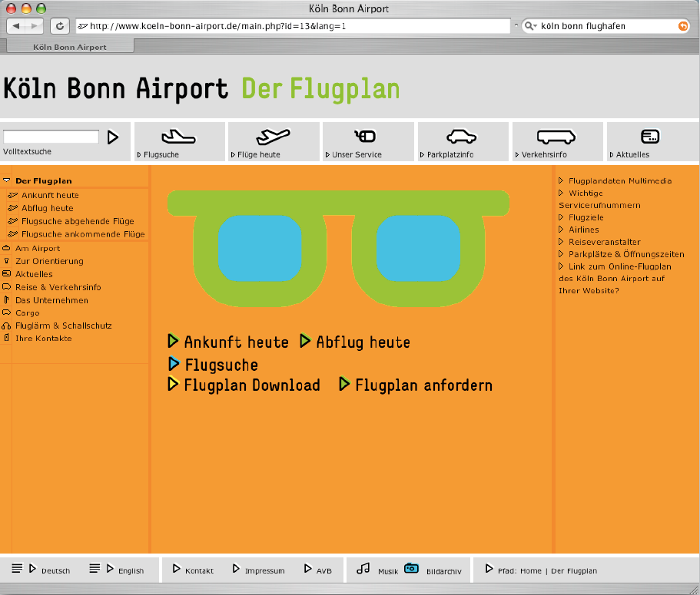Select the Flugsuche airplane icon in toolbar
The image size is (700, 595).
pos(179,137)
